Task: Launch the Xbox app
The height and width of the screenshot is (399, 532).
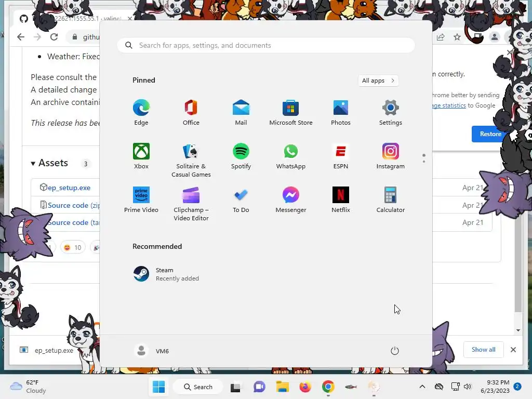Action: coord(141,156)
